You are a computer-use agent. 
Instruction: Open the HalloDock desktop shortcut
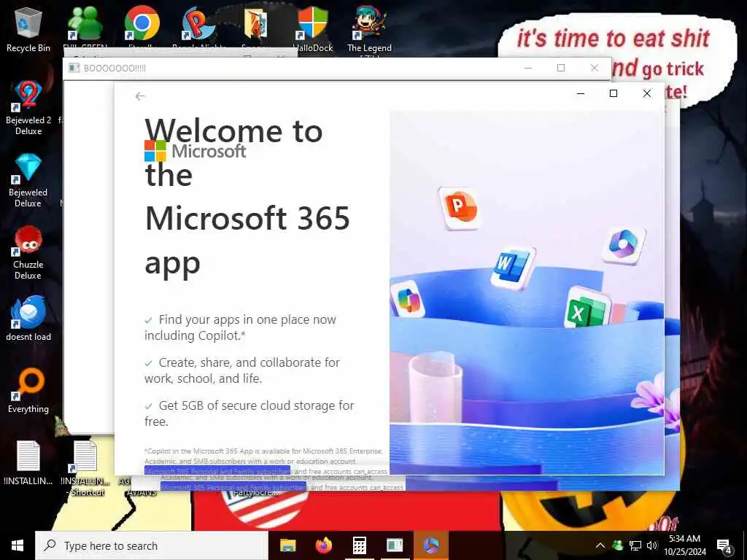(312, 29)
